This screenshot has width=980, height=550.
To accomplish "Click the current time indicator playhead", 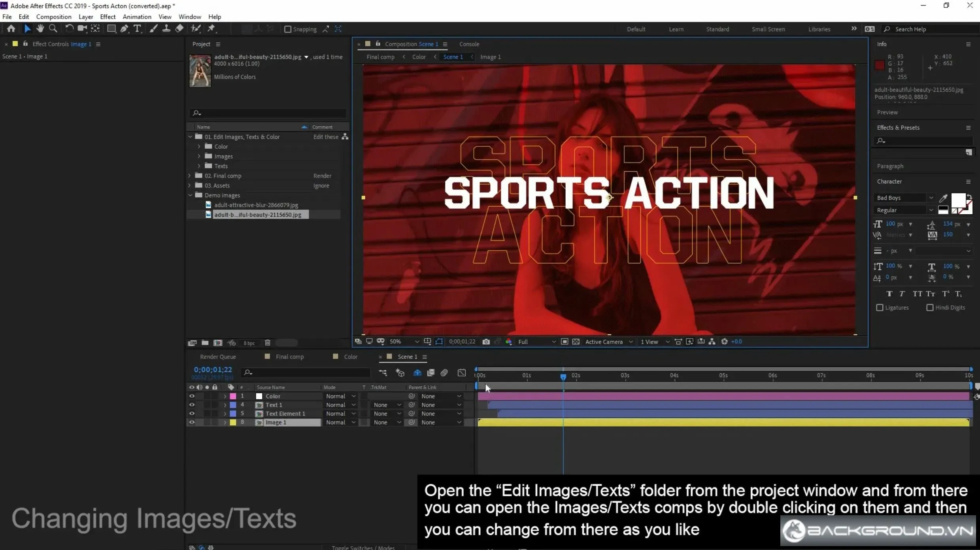I will coord(563,376).
